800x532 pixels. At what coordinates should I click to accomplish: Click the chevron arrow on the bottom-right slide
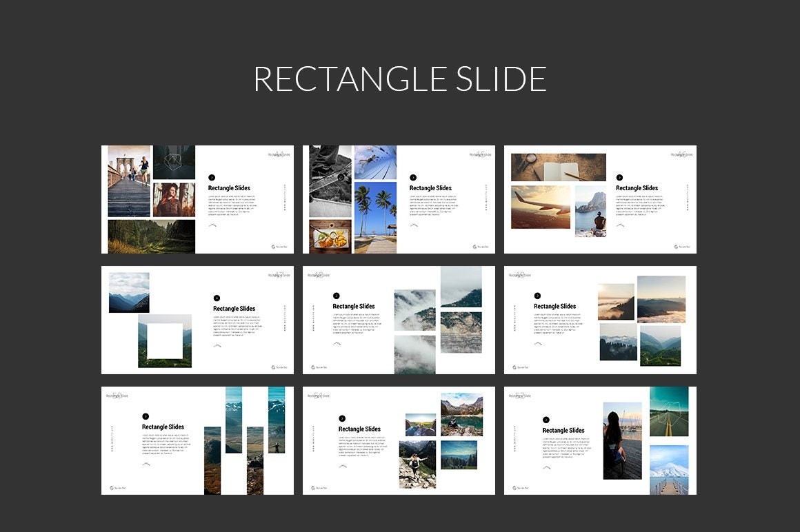[x=546, y=467]
